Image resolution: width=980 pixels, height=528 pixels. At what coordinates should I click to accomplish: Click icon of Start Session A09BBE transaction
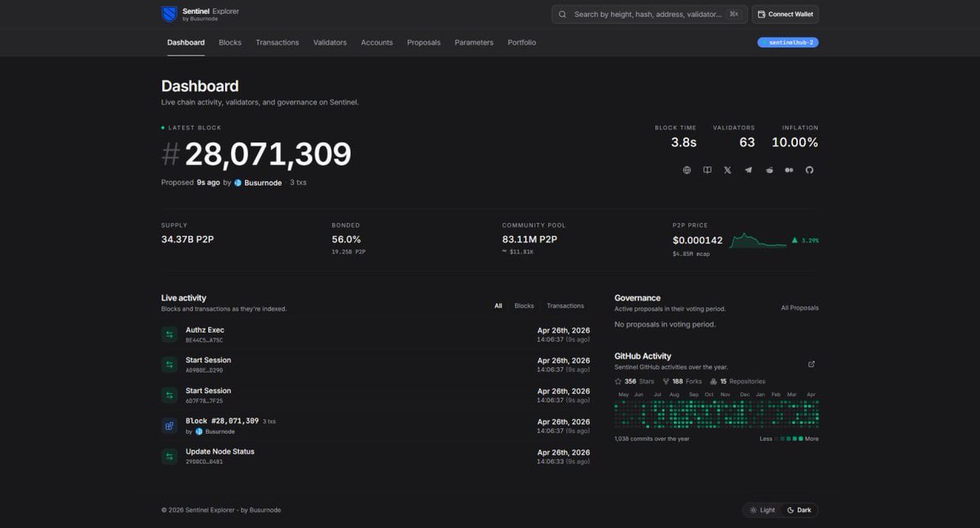169,365
